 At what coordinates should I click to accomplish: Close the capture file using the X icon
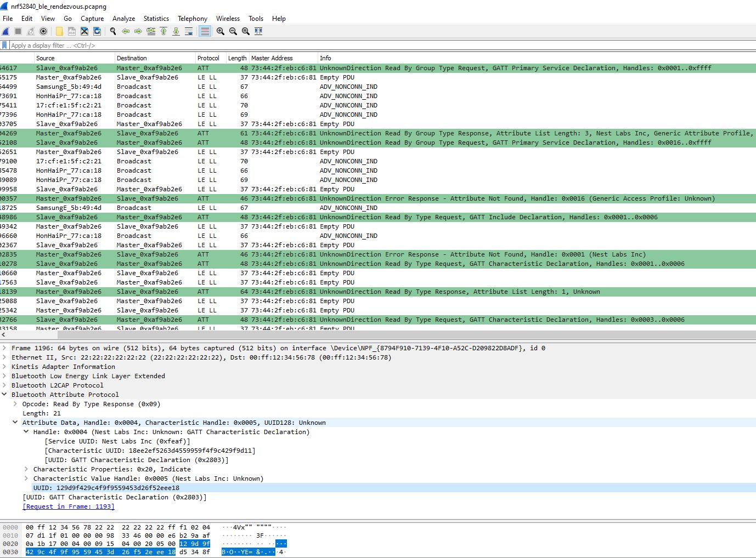tap(84, 31)
